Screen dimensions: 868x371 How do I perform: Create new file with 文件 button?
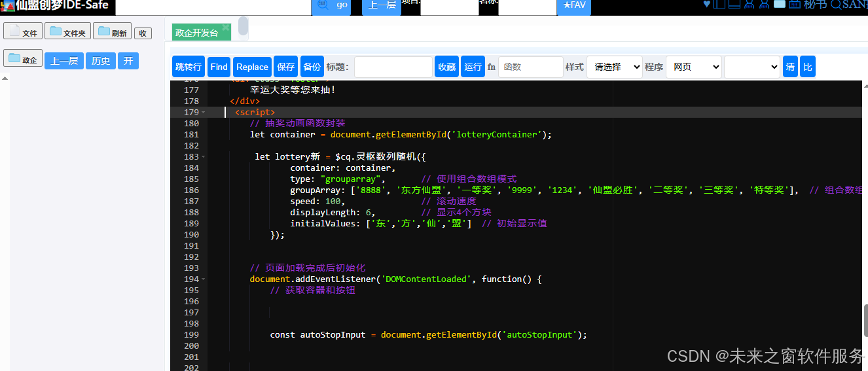coord(23,31)
